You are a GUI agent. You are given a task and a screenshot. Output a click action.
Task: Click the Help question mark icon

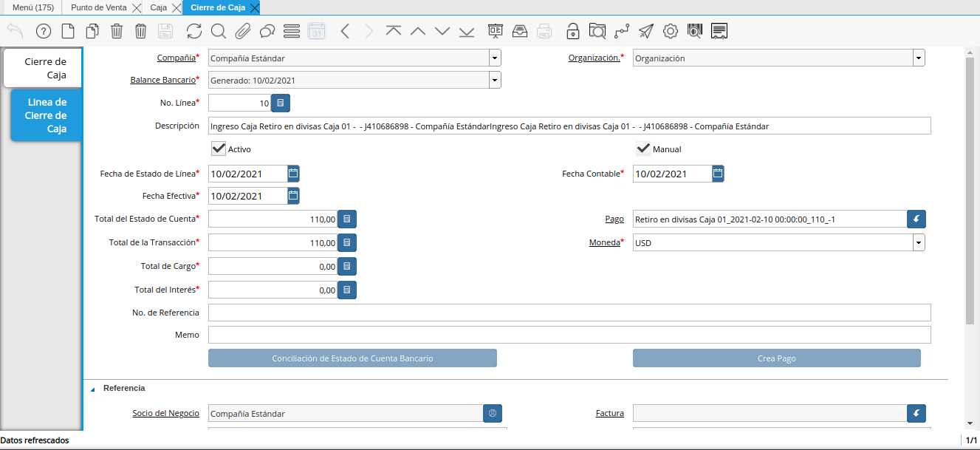(44, 31)
